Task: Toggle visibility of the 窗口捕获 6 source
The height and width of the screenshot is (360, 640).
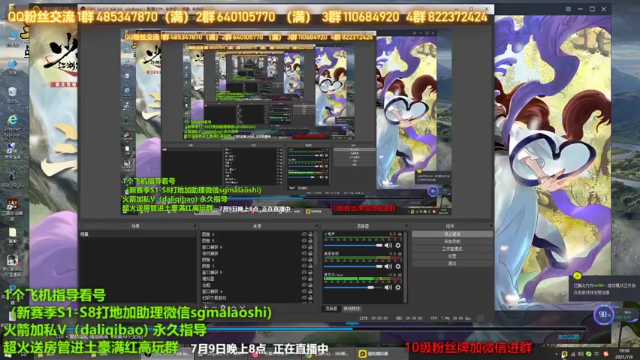Action: click(x=304, y=247)
